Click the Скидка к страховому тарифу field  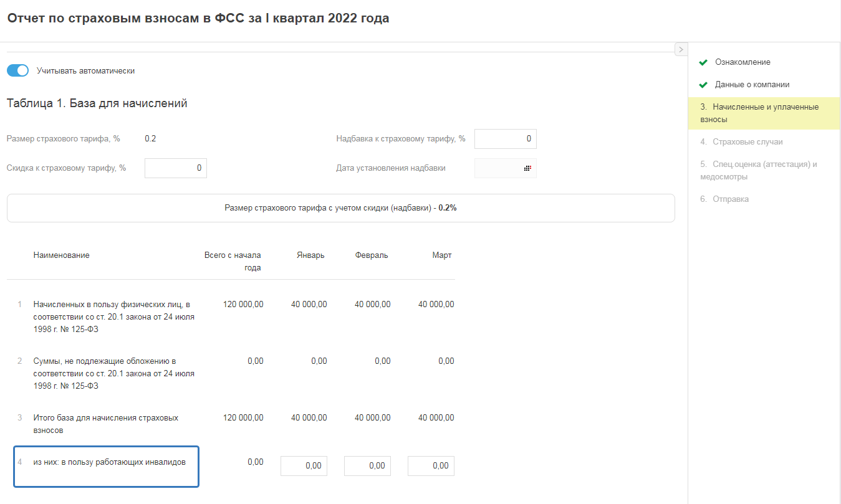click(x=175, y=168)
